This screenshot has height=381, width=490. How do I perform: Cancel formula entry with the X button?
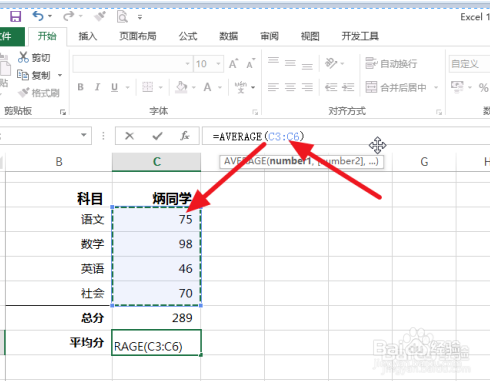(129, 136)
